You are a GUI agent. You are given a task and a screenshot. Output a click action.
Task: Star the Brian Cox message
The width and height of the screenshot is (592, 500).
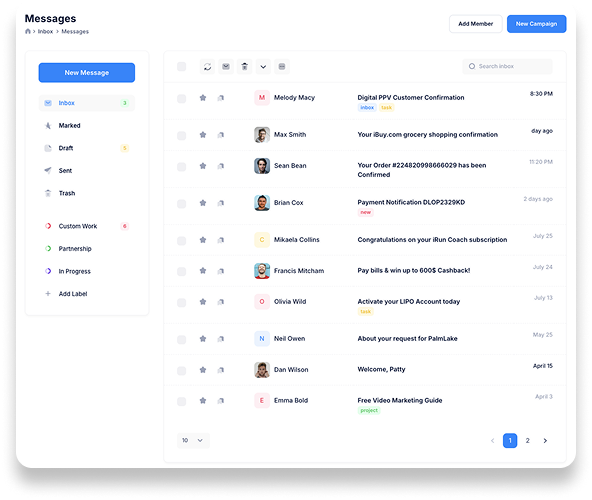(x=203, y=203)
